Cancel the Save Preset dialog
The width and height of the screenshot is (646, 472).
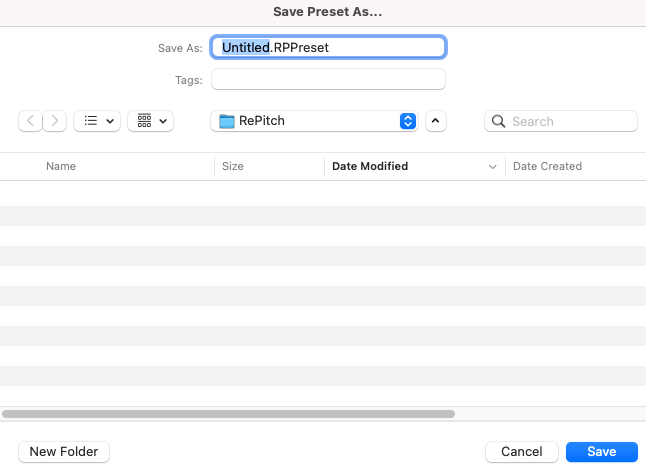(x=521, y=452)
